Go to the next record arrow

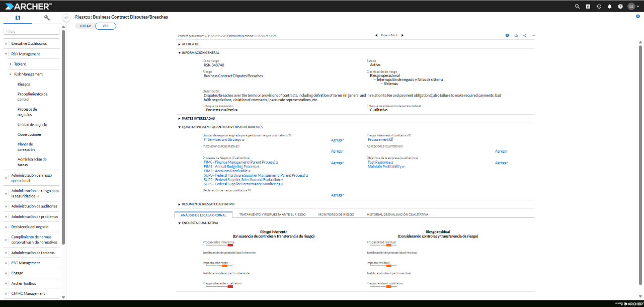click(403, 36)
